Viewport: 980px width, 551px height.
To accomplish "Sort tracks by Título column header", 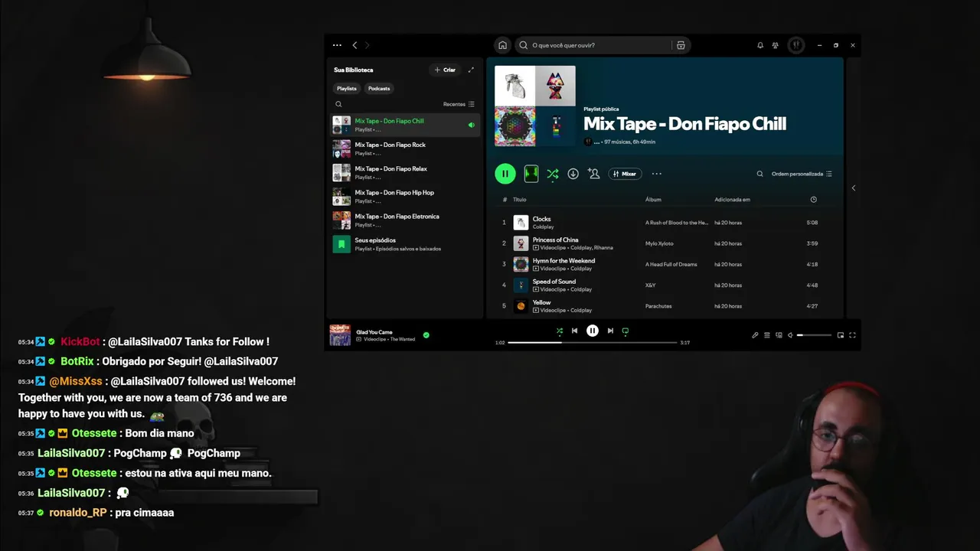I will point(519,200).
